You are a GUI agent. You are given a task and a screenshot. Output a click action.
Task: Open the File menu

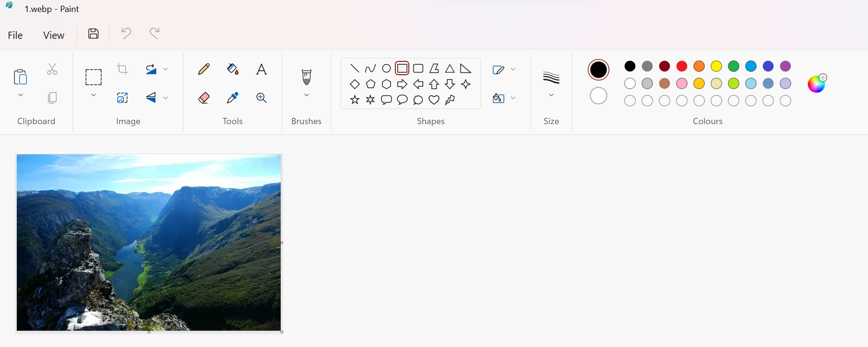click(15, 35)
